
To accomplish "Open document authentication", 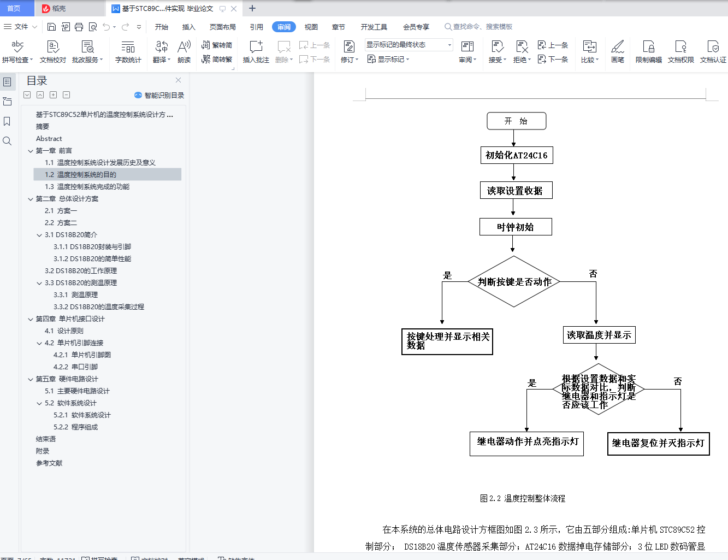I will 713,51.
